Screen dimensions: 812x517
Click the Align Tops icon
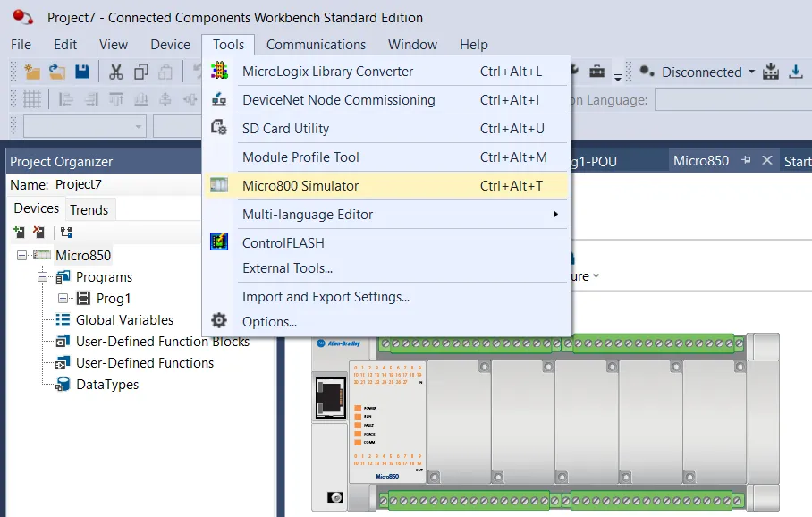click(x=116, y=98)
